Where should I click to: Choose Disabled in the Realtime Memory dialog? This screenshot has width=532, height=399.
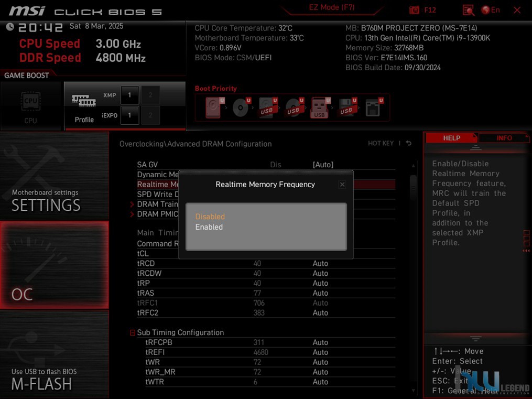210,217
